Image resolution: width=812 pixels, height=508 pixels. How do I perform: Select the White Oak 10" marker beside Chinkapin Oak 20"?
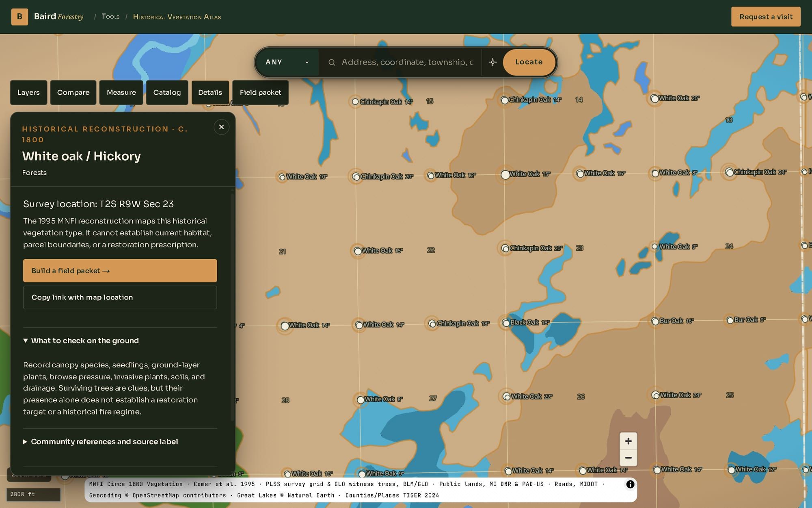point(282,177)
